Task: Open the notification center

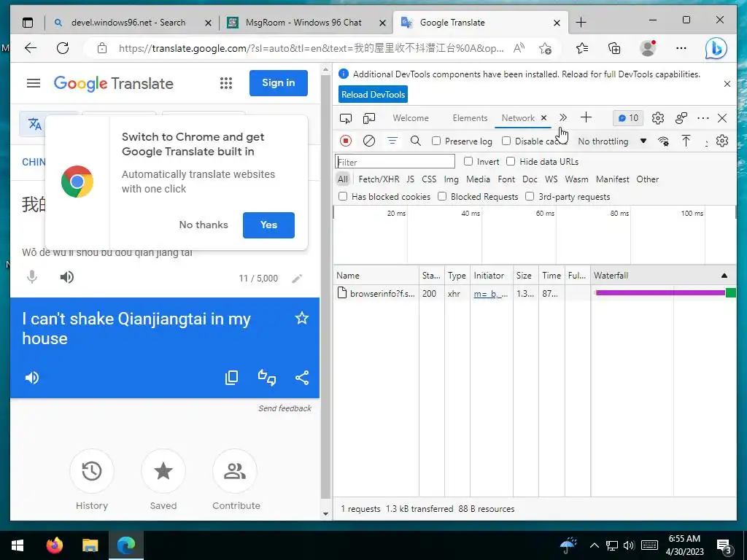Action: [x=724, y=547]
